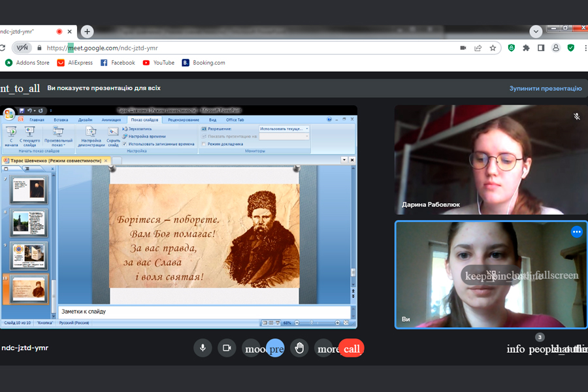The height and width of the screenshot is (392, 588).
Task: Open tile options with blue three-dot icon
Action: coord(576,231)
